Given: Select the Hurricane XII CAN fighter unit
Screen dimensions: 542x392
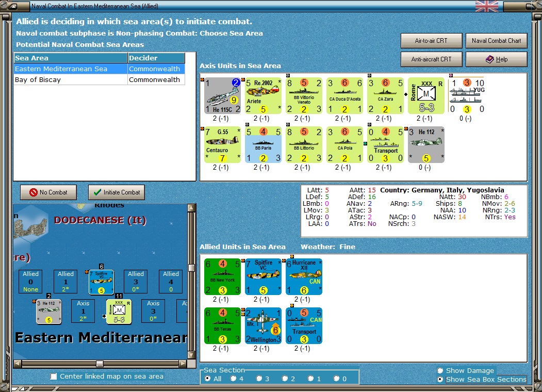Looking at the screenshot, I should coord(304,276).
